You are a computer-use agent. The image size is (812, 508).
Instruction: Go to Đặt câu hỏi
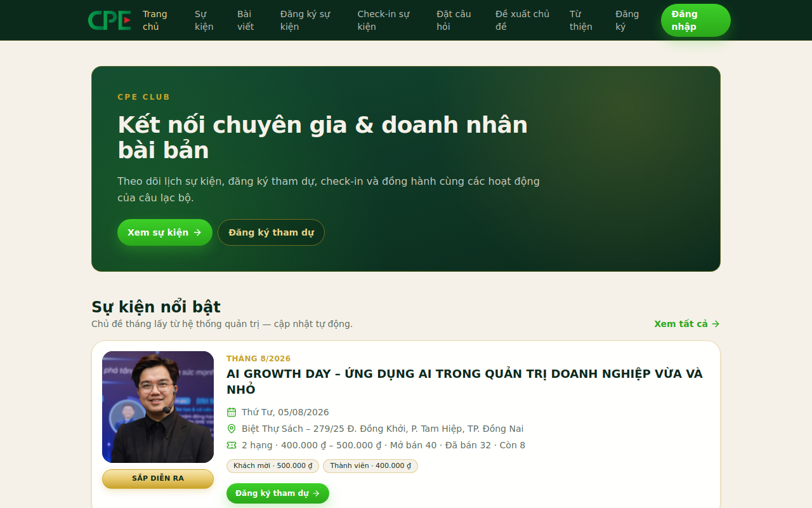[454, 20]
